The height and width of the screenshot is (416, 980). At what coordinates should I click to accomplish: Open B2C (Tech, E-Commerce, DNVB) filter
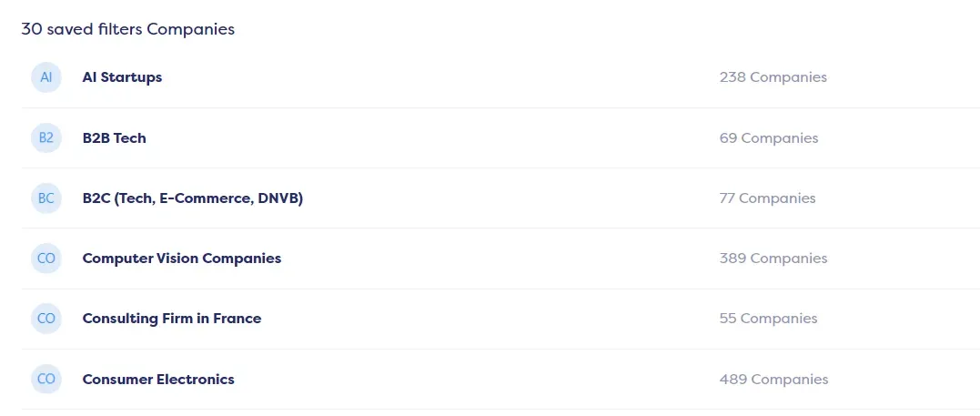192,198
